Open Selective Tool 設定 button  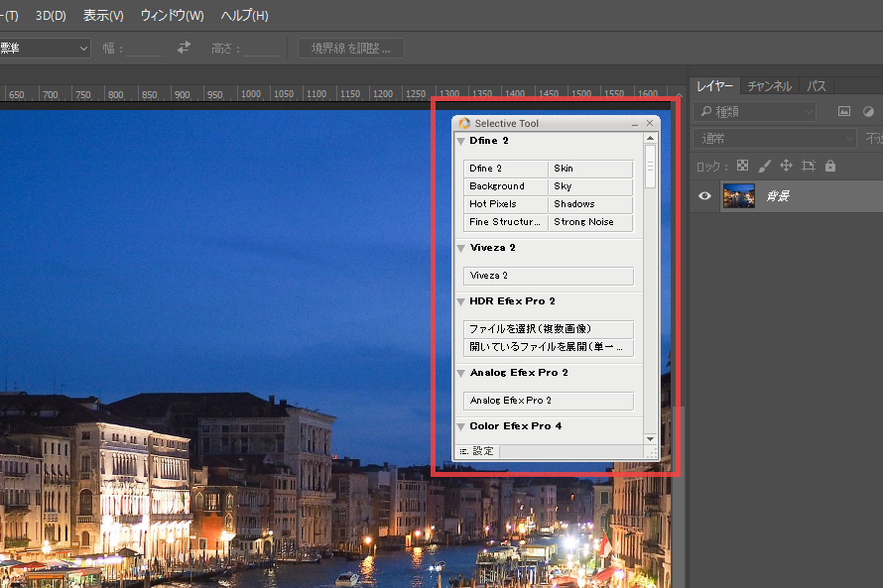pyautogui.click(x=477, y=451)
